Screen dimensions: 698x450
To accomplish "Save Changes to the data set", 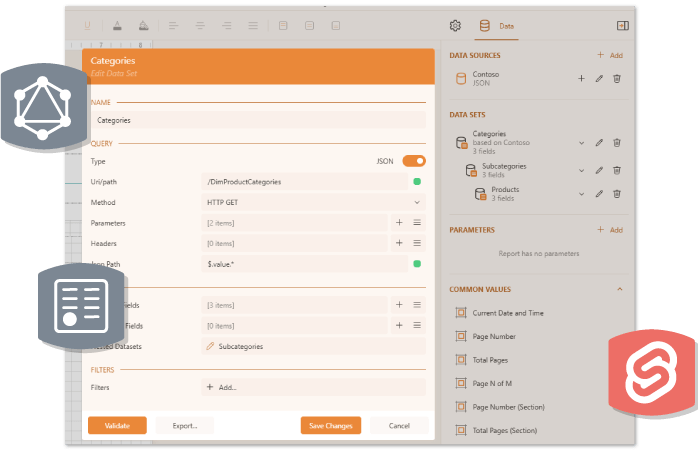I will pyautogui.click(x=331, y=426).
